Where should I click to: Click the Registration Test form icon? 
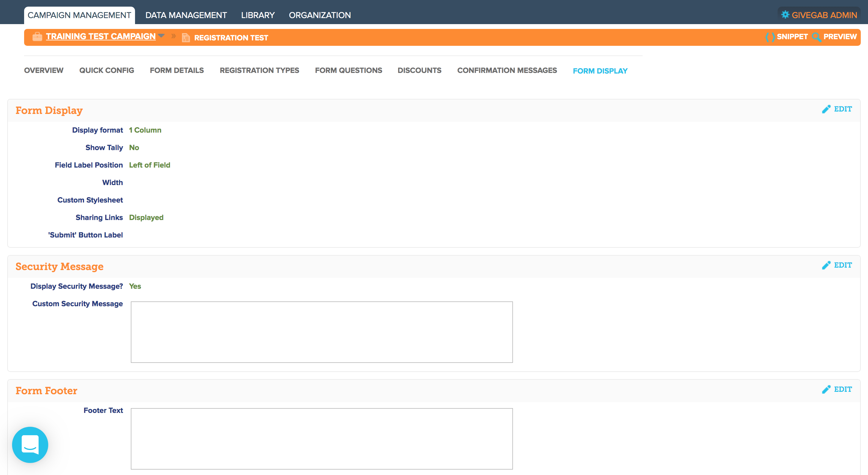point(186,37)
